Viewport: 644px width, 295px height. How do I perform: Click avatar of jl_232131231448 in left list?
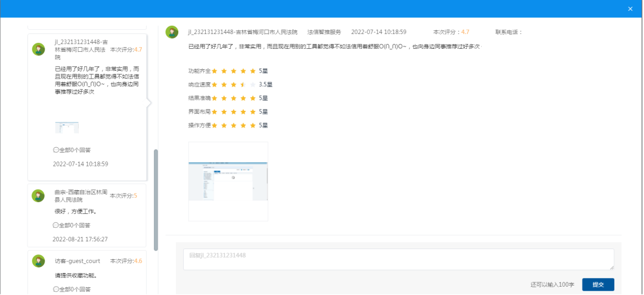39,49
